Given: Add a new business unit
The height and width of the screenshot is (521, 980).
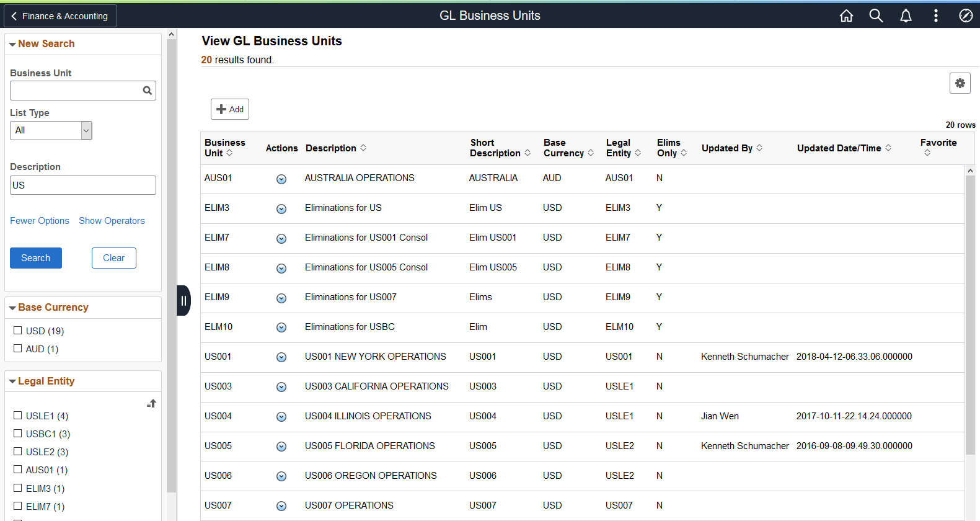Looking at the screenshot, I should (230, 109).
